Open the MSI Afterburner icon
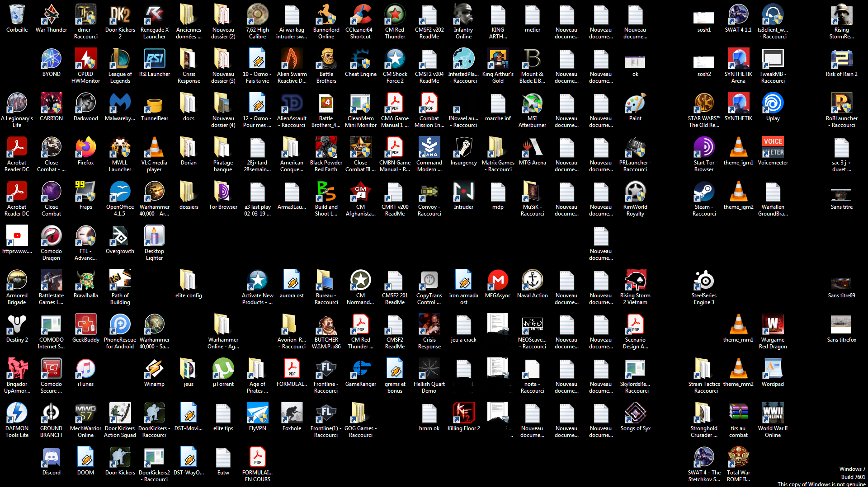Viewport: 868px width, 488px height. click(x=532, y=110)
